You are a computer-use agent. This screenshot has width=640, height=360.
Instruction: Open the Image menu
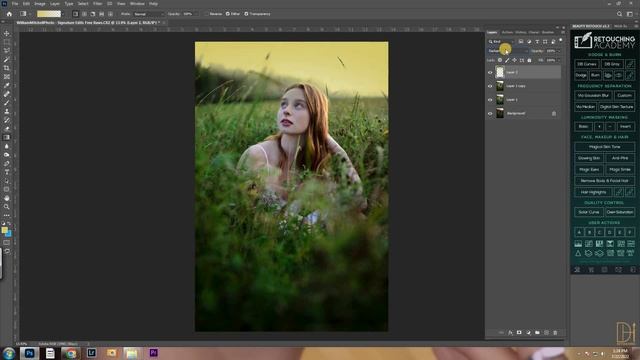point(40,4)
